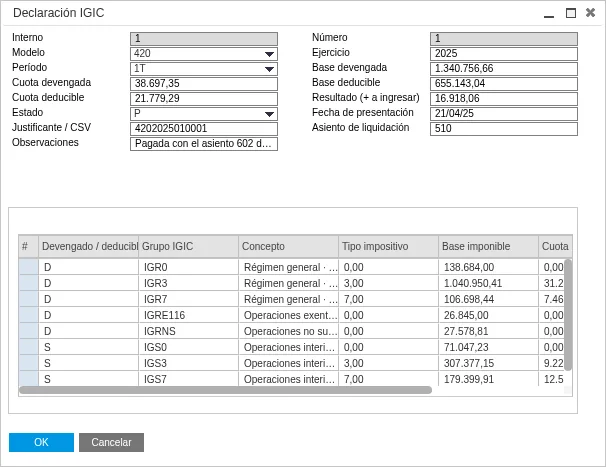Screen dimensions: 606x467
Task: Click the OK button
Action: click(x=41, y=442)
